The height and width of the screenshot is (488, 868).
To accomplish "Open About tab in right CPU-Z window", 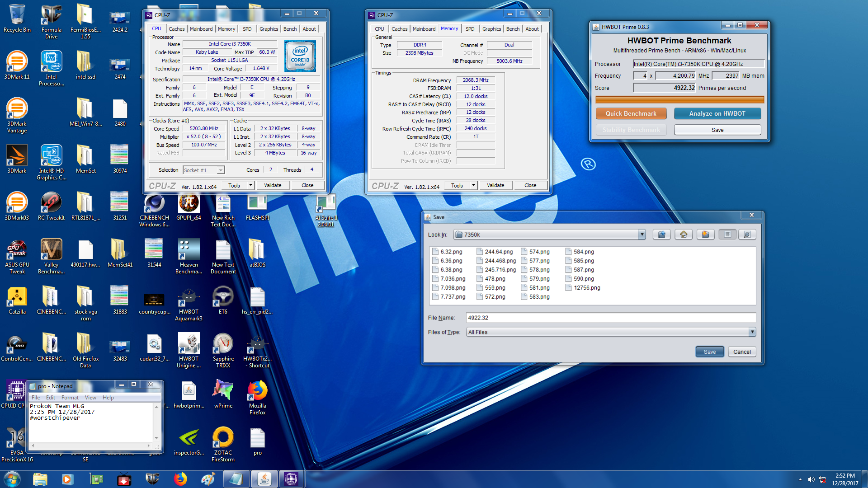I will click(x=532, y=29).
